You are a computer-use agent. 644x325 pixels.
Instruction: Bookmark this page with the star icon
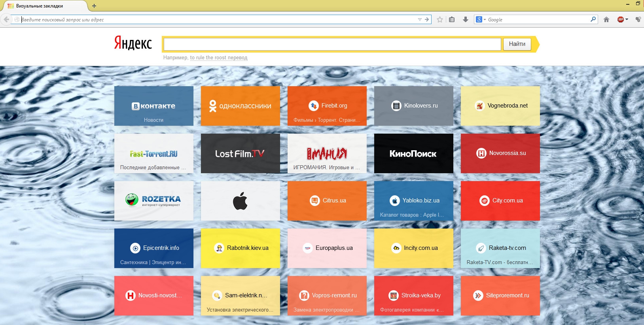coord(439,19)
